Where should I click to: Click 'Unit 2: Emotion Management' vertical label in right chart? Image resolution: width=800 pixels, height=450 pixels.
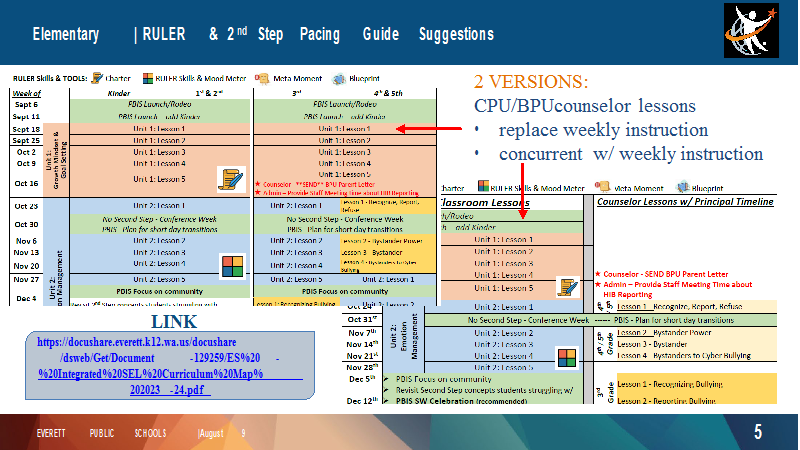pos(404,336)
